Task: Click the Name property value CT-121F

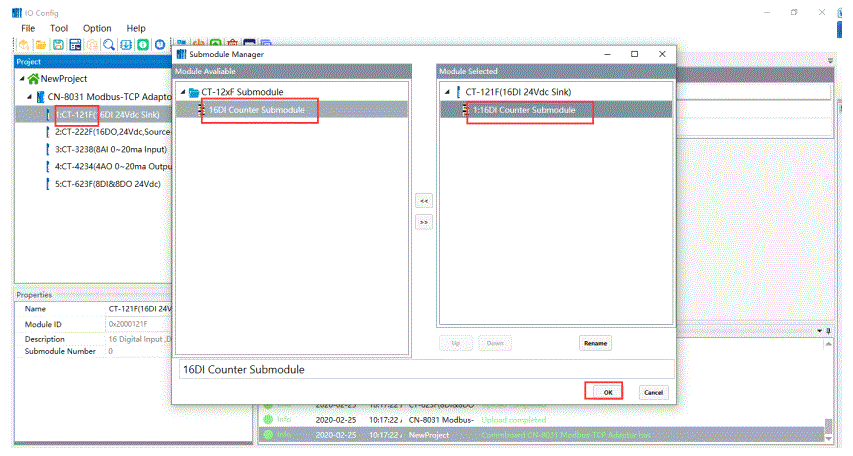Action: (138, 309)
